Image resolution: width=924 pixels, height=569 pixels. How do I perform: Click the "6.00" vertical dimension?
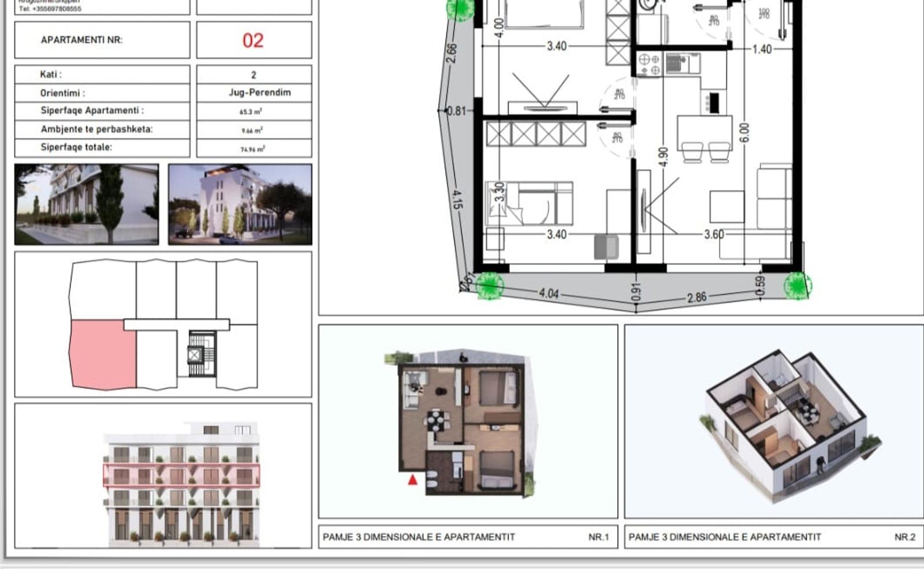tap(744, 133)
